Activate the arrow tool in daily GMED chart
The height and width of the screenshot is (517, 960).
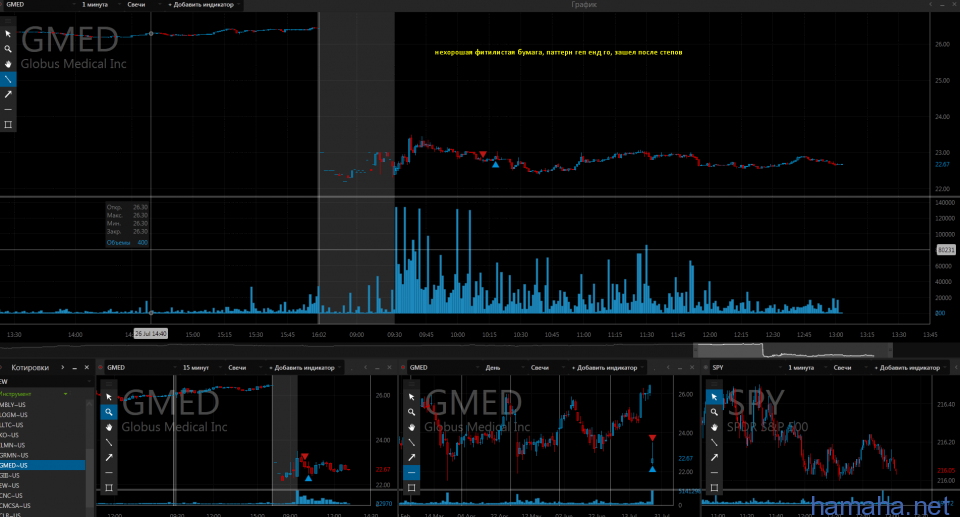click(411, 458)
